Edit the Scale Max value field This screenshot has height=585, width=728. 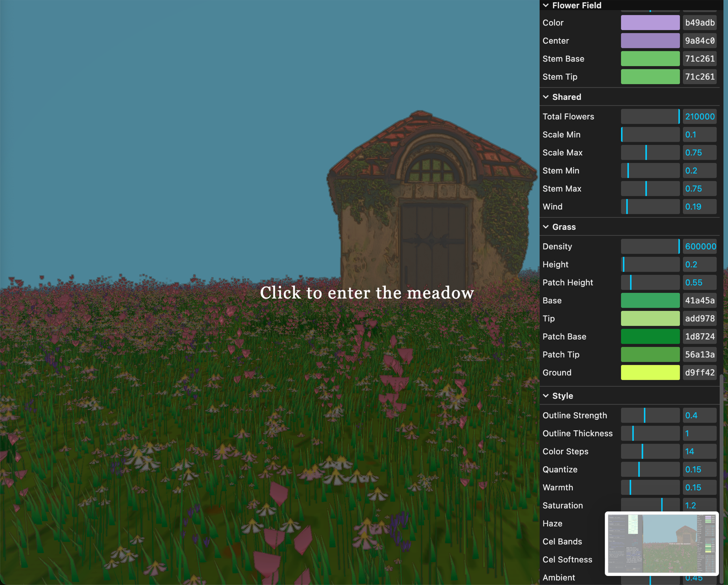[700, 153]
